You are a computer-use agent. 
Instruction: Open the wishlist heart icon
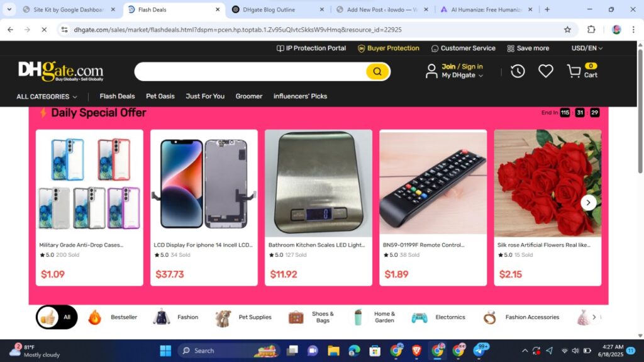[545, 71]
